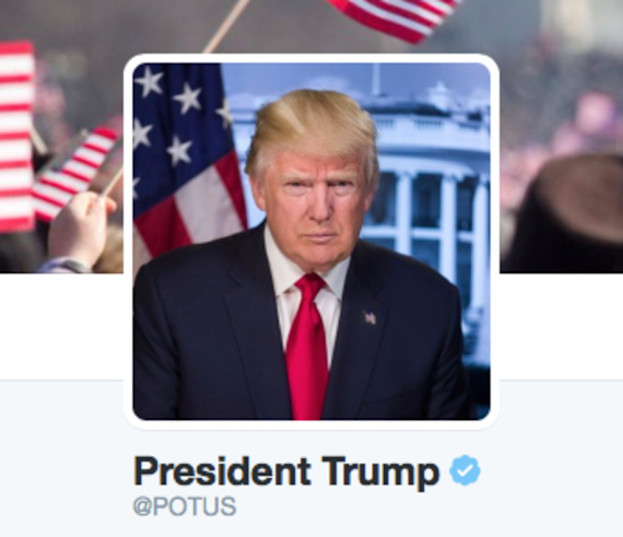Click the President Trump display name
This screenshot has width=623, height=537.
click(x=286, y=471)
